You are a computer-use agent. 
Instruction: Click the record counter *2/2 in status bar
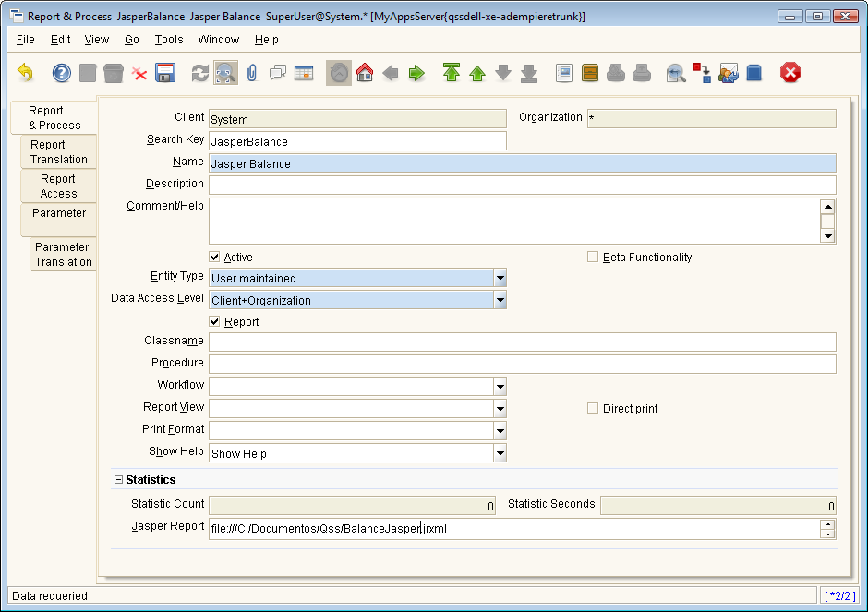tap(840, 596)
